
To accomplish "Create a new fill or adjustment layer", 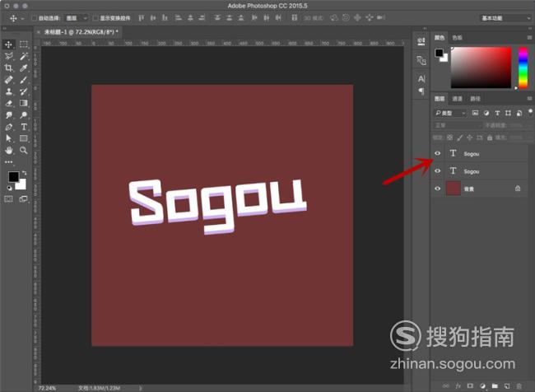I will [x=482, y=386].
